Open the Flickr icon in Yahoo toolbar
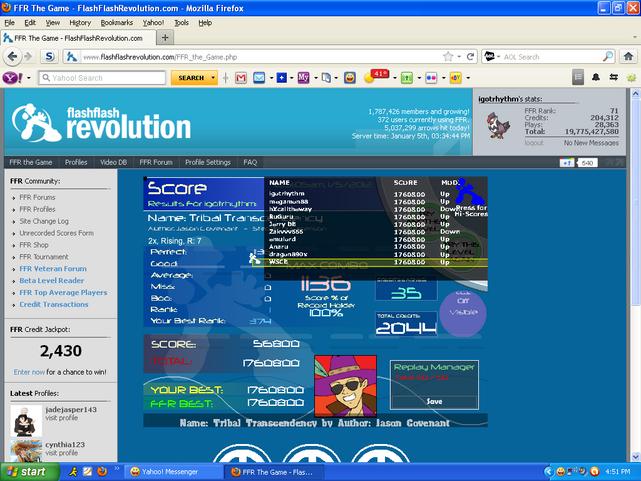This screenshot has width=641, height=481. click(x=431, y=78)
